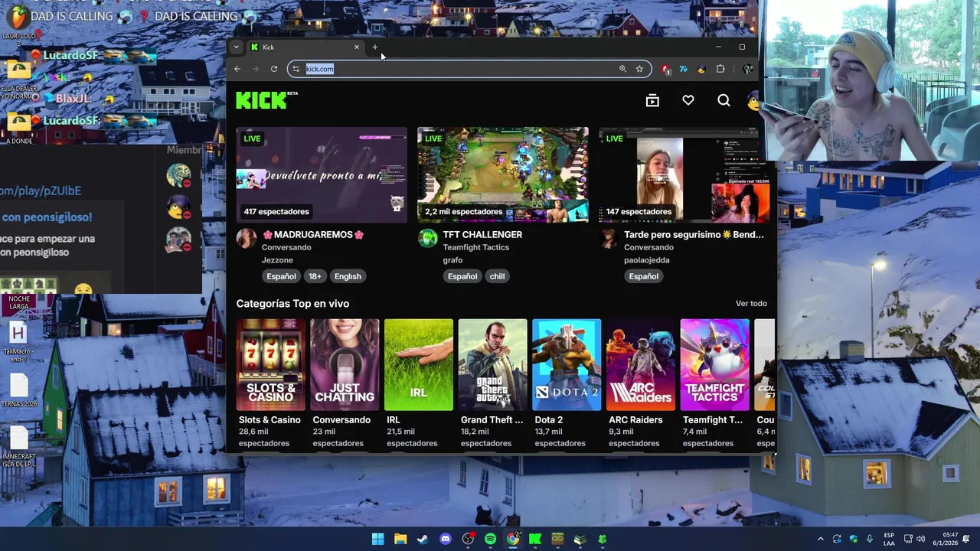
Task: Click Español tag under paolaojedda stream
Action: point(643,276)
